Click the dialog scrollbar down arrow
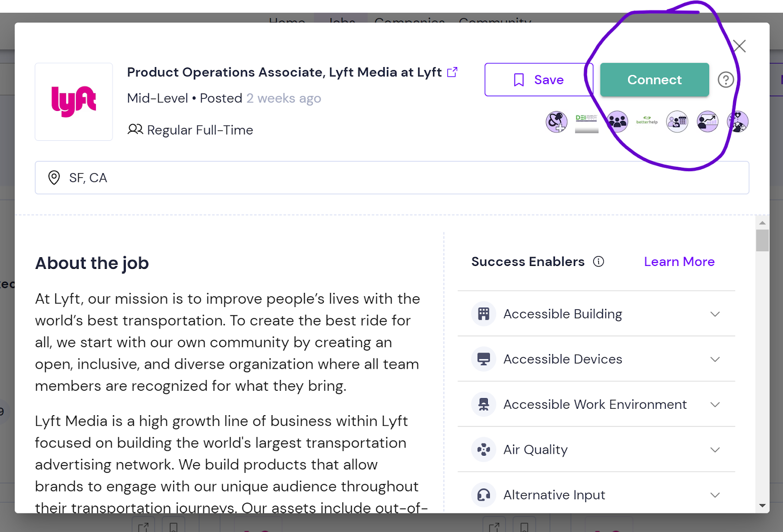This screenshot has width=783, height=532. tap(762, 506)
